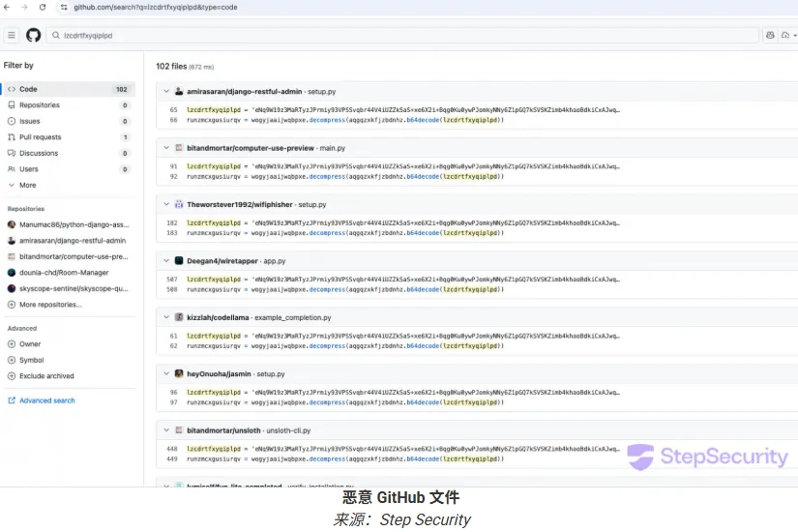The height and width of the screenshot is (532, 798).
Task: Open heyOnuoha/jasmin result title
Action: (219, 374)
